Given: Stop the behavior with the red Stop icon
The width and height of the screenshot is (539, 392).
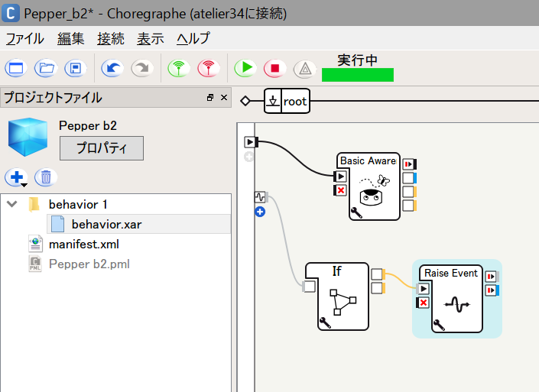Looking at the screenshot, I should click(x=274, y=68).
